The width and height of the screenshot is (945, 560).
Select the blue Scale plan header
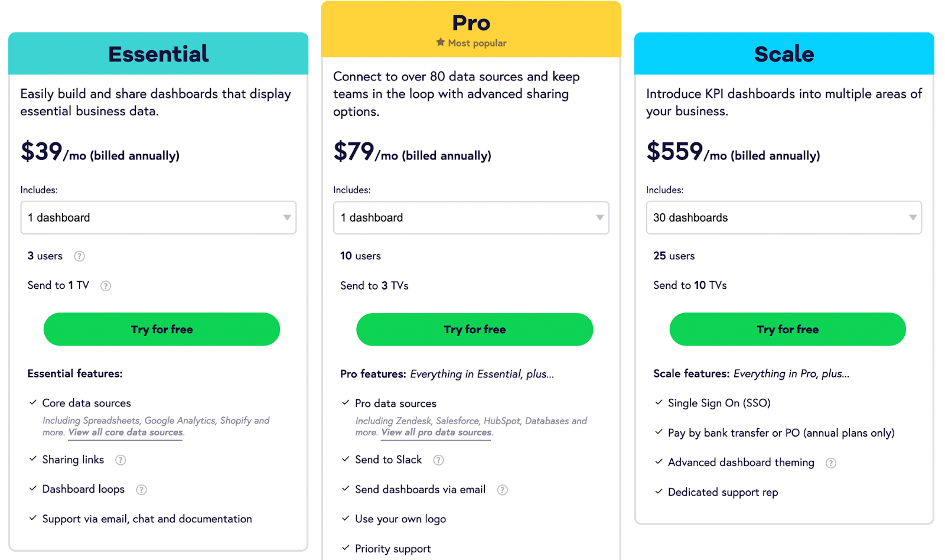[x=784, y=54]
